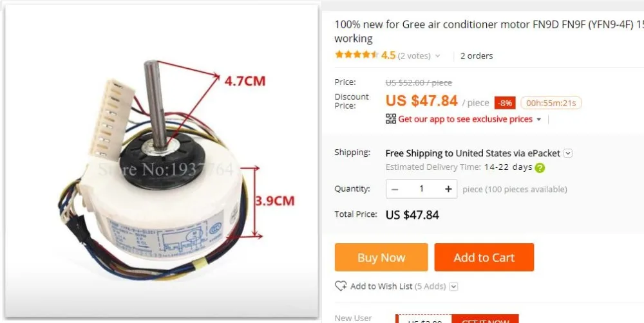
Task: Increase quantity with the plus button
Action: tap(448, 189)
